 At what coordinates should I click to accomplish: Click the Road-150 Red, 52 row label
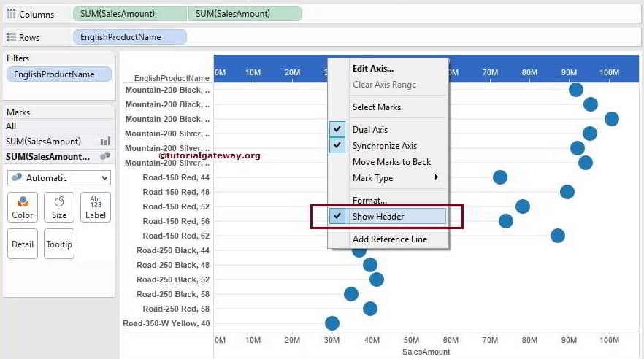coord(176,206)
